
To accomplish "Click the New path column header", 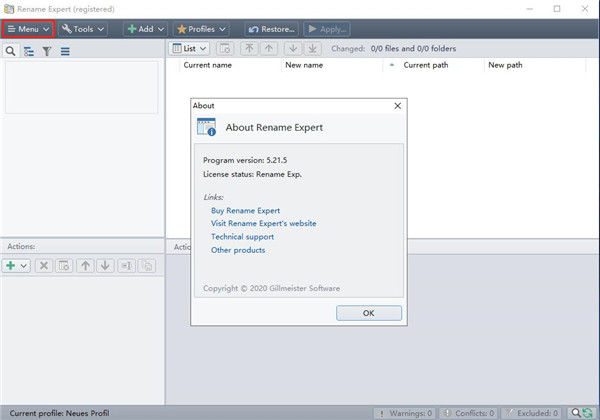I will (x=535, y=65).
